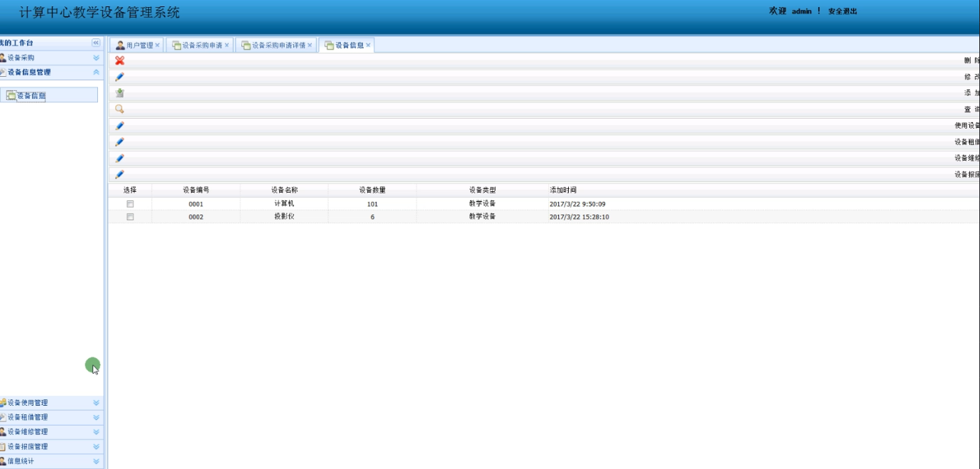The image size is (980, 469).
Task: Click the 添加时间 column header
Action: [x=563, y=190]
